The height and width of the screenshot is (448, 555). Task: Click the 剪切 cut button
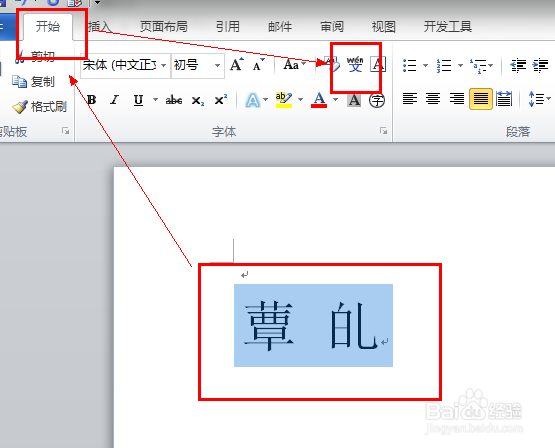[35, 56]
